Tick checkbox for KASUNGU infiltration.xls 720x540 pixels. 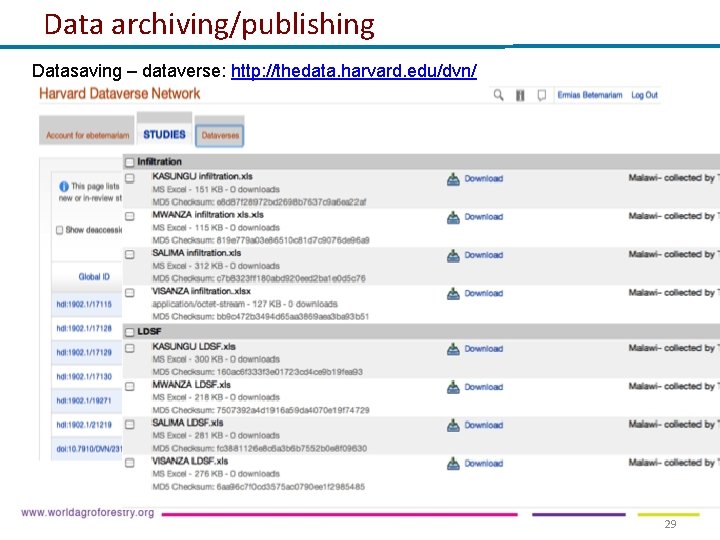tap(130, 178)
